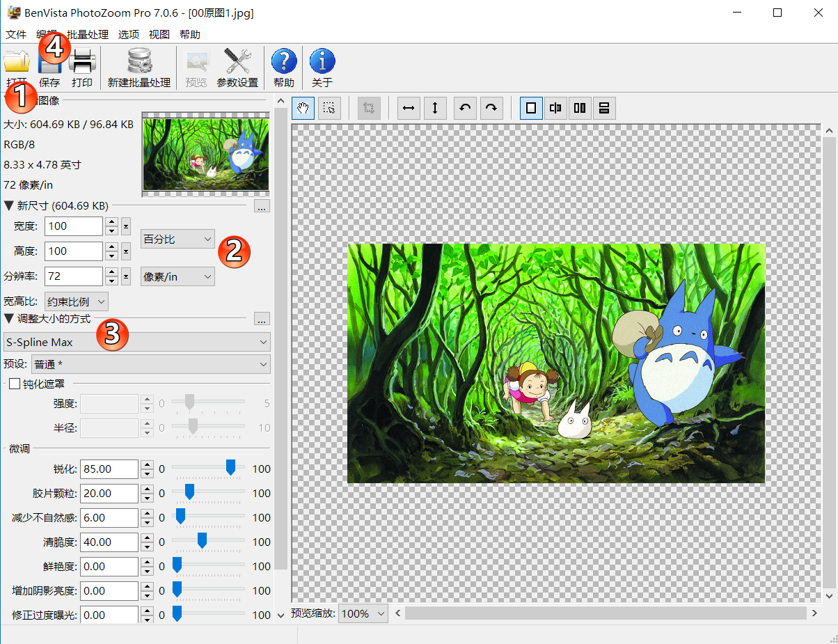The image size is (838, 644).
Task: Open the S-Spline Max method dropdown
Action: [136, 342]
